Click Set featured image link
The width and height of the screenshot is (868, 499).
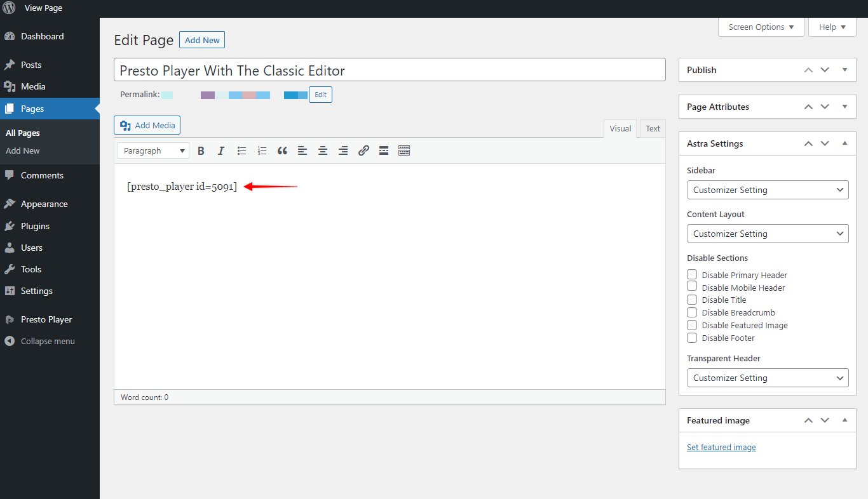point(721,447)
